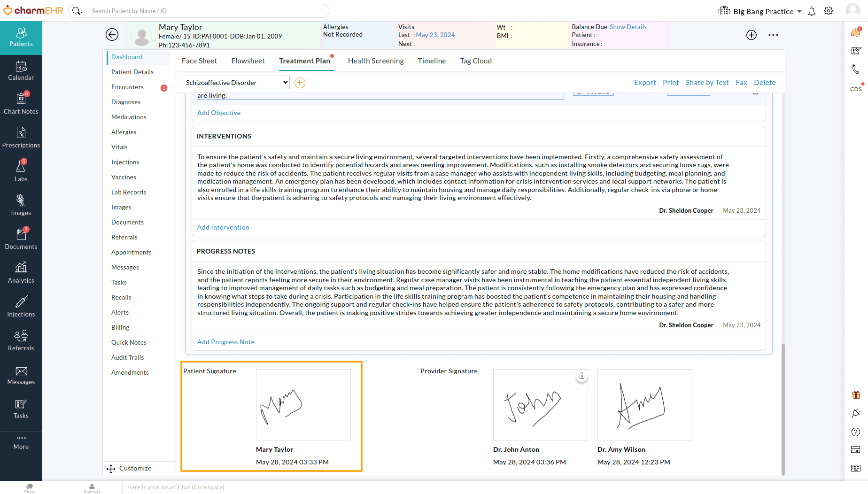Click the treatment plan vertical scrollbar

pyautogui.click(x=783, y=409)
